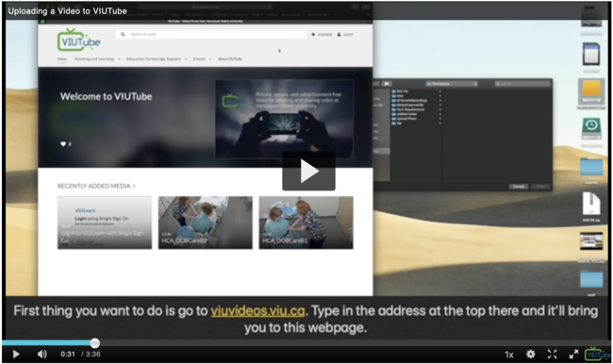613x364 pixels.
Task: Open the player settings gear
Action: 531,355
